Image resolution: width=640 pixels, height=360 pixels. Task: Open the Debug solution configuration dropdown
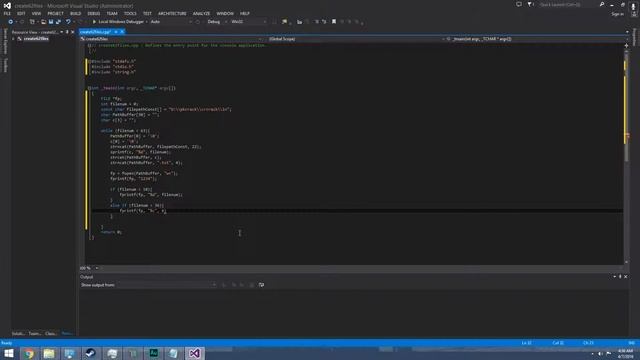click(x=217, y=22)
